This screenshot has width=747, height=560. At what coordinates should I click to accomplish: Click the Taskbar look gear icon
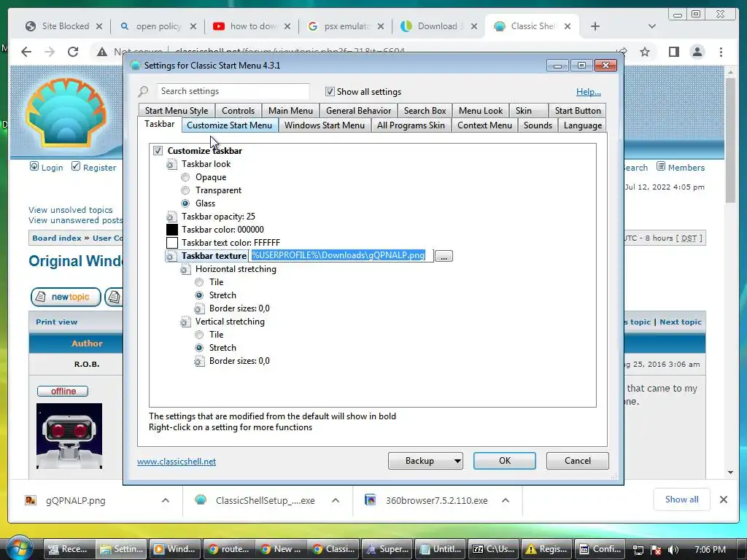(x=171, y=164)
